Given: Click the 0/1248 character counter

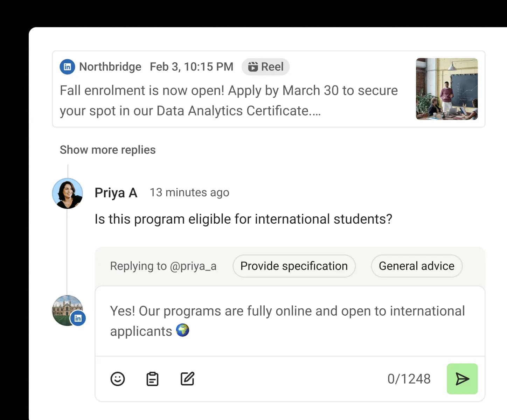Looking at the screenshot, I should click(409, 379).
